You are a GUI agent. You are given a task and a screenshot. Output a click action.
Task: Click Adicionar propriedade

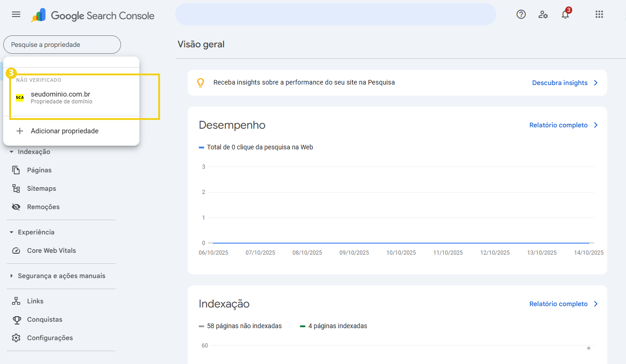tap(64, 131)
